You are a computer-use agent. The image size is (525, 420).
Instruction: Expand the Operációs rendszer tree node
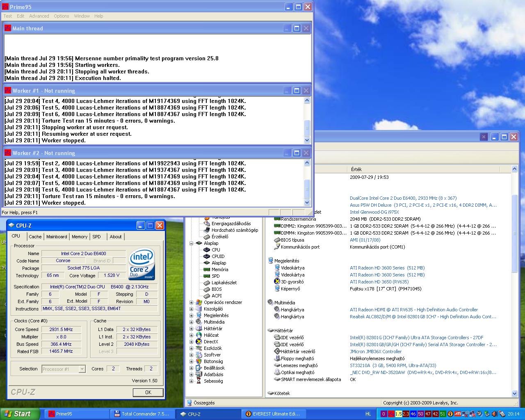[191, 302]
